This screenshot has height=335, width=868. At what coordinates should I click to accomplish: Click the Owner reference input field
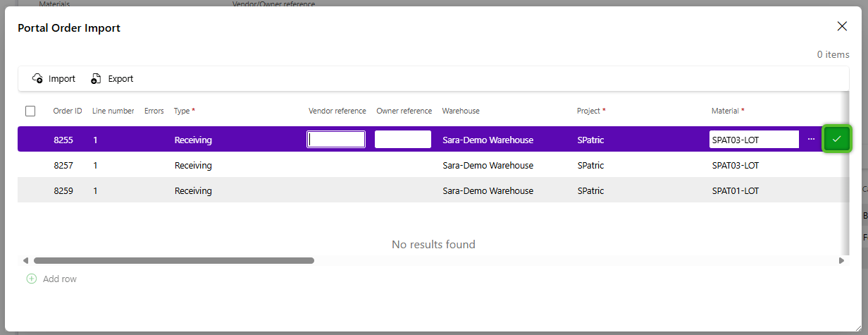pos(402,140)
